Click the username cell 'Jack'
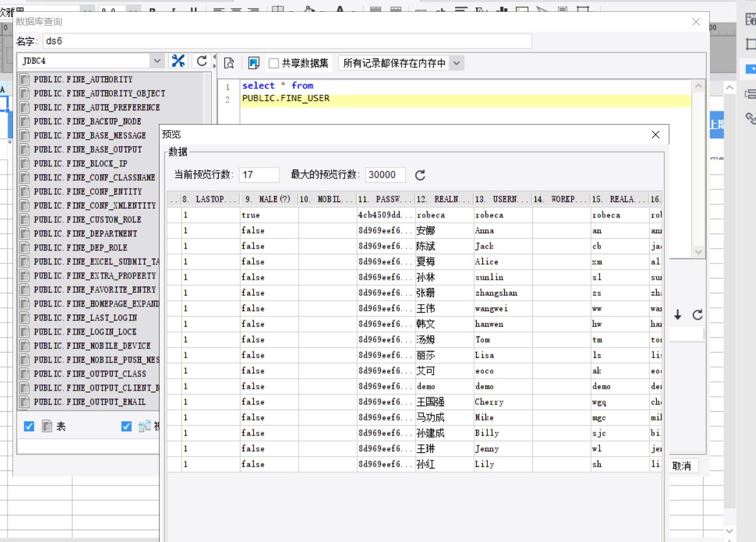 click(503, 246)
